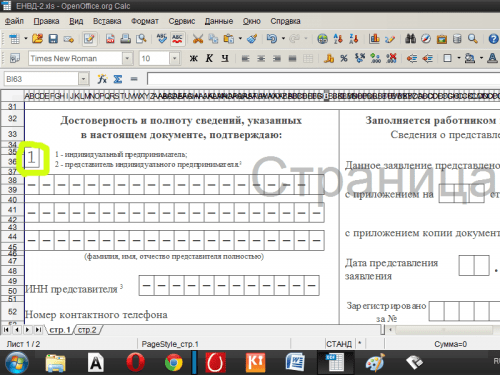Toggle AutoSpellcheck red underline icon
The width and height of the screenshot is (500, 375).
177,39
